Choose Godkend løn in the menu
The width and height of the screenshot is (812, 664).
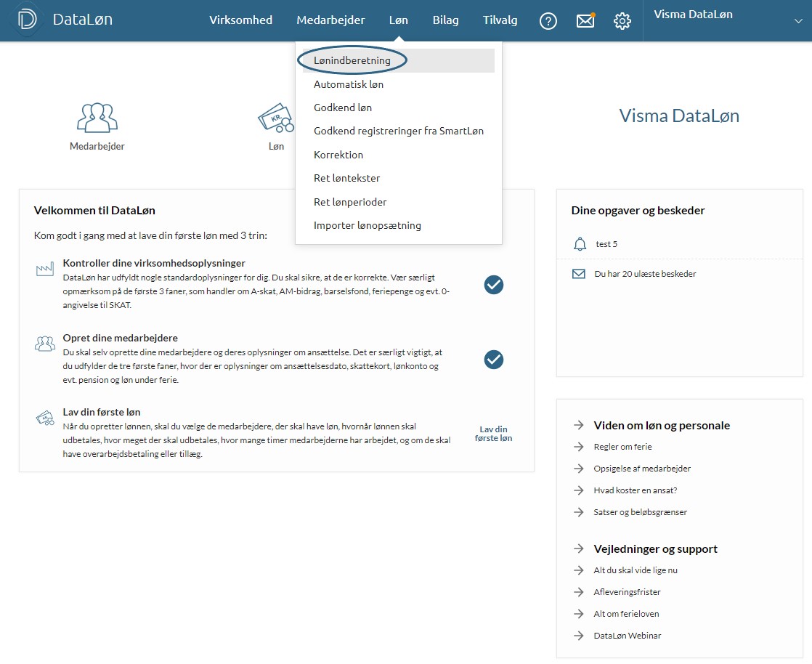[343, 108]
